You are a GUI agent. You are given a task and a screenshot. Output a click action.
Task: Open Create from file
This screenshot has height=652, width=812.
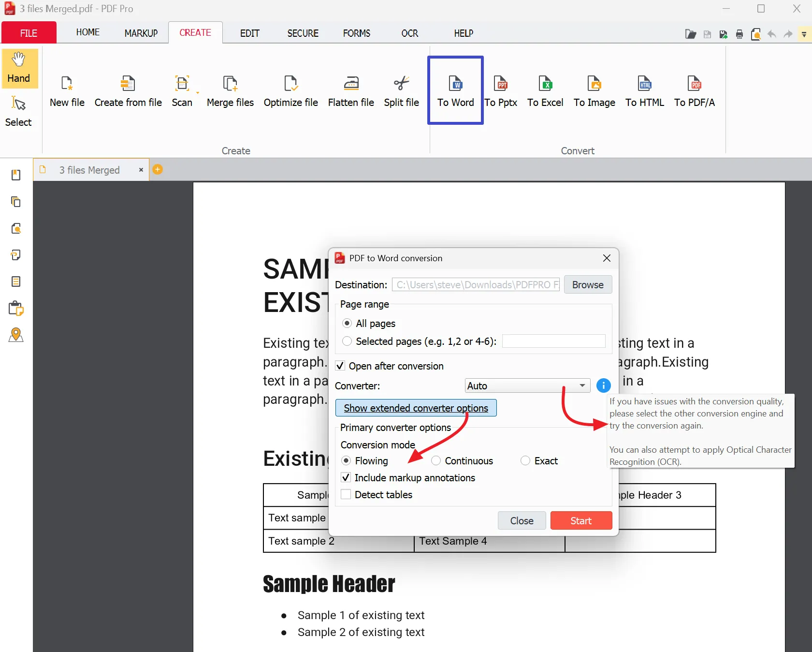tap(128, 91)
